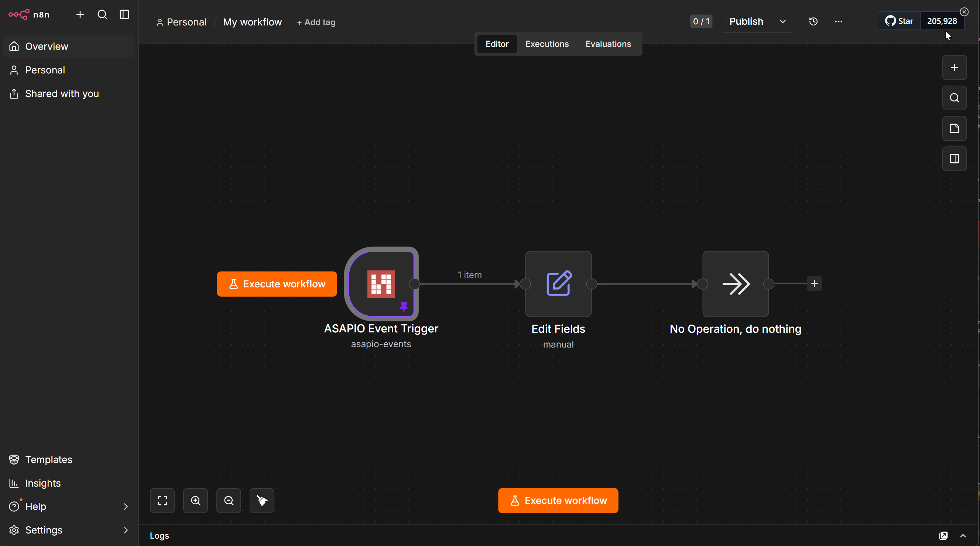Image resolution: width=980 pixels, height=546 pixels.
Task: Zoom out of the canvas
Action: tap(229, 500)
